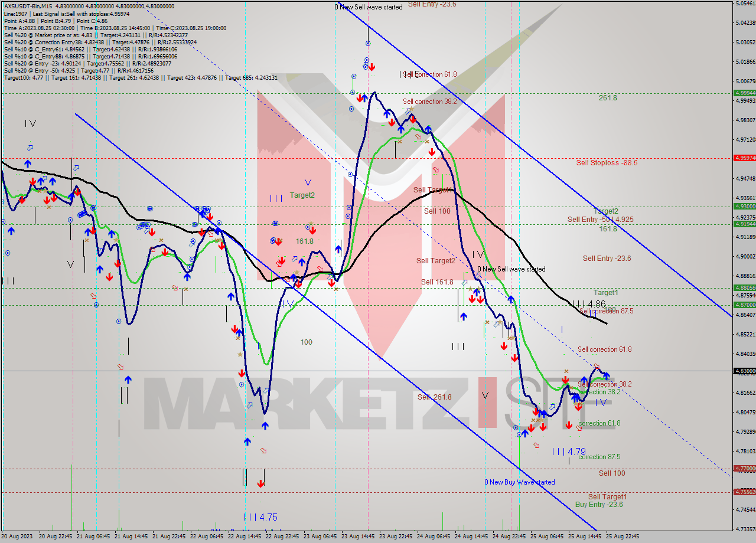The width and height of the screenshot is (756, 543).
Task: Click the '20 Aug 2023' time axis label
Action: click(17, 537)
